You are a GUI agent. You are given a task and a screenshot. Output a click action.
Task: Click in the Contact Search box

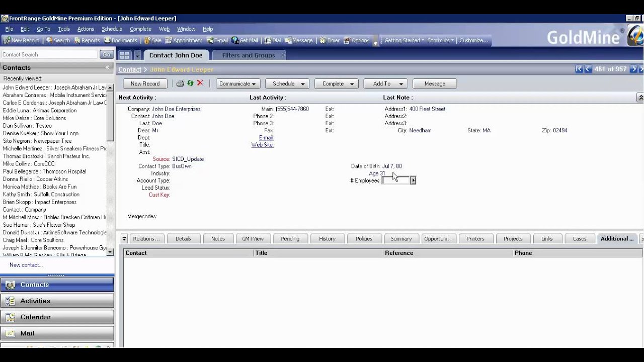click(49, 54)
